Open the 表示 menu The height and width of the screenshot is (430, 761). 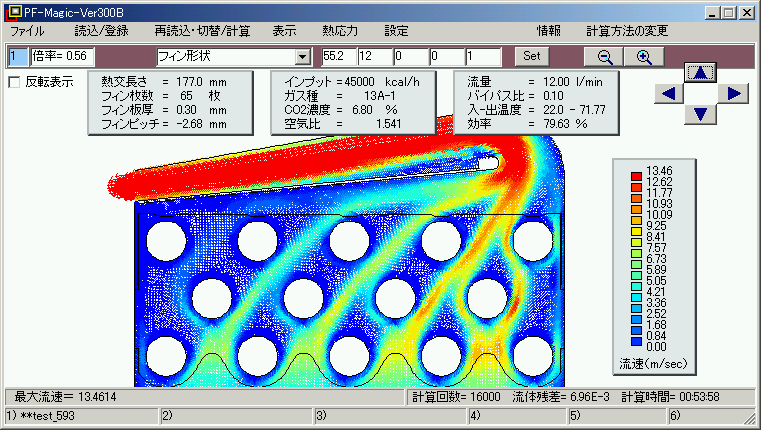pyautogui.click(x=284, y=31)
